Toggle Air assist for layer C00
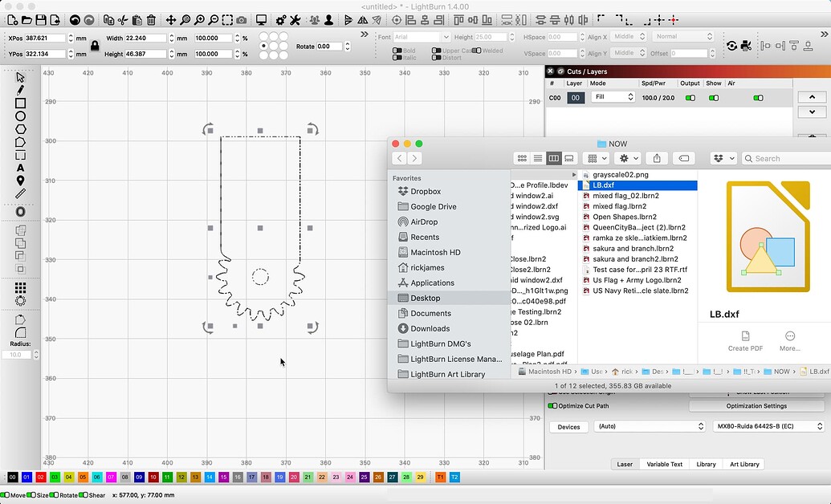 coord(758,97)
